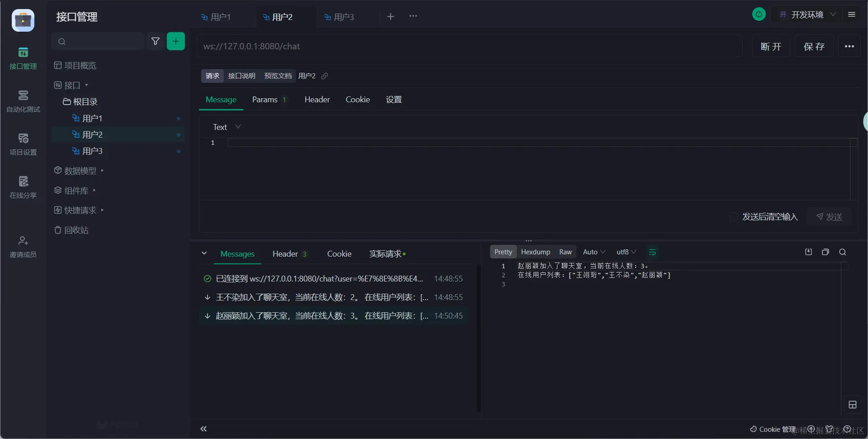Collapse the response panel chevron
This screenshot has width=868, height=439.
point(204,253)
